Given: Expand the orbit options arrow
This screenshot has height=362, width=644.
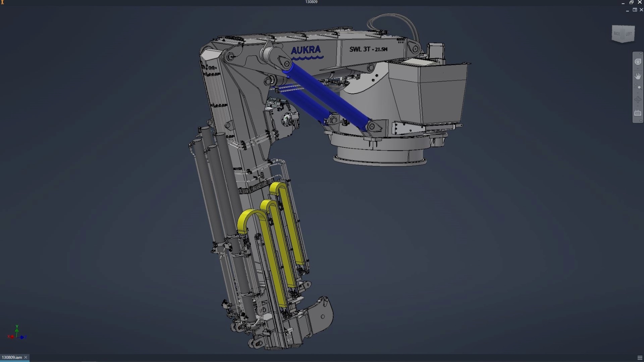Looking at the screenshot, I should (x=638, y=106).
